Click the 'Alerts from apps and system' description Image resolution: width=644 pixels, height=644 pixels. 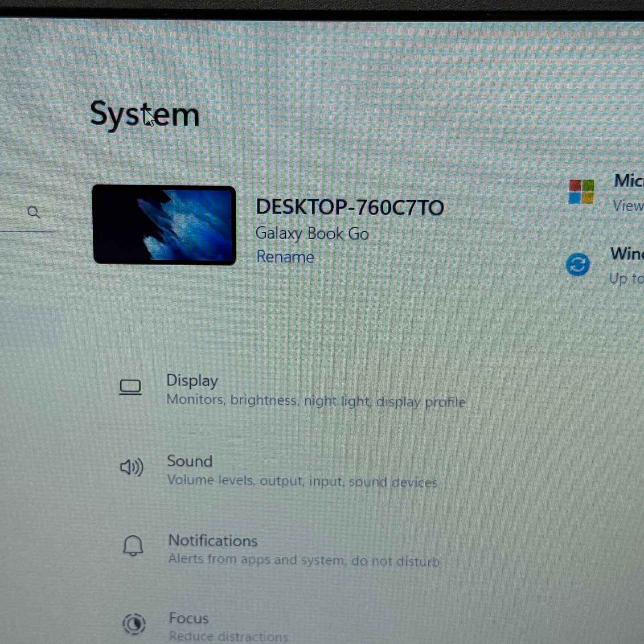pos(304,560)
